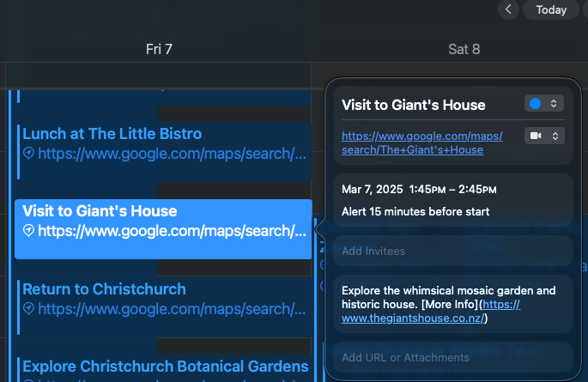Open the Google Maps link in event popover
588x382 pixels.
[421, 142]
